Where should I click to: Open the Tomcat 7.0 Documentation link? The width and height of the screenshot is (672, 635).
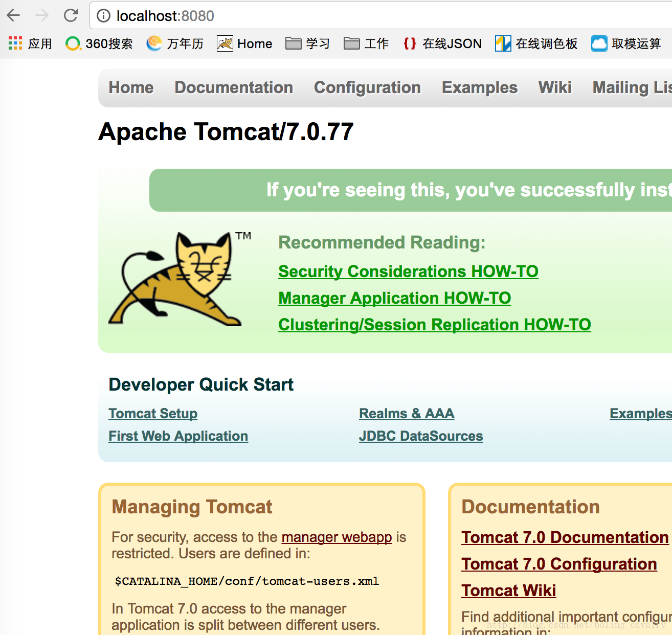tap(565, 537)
